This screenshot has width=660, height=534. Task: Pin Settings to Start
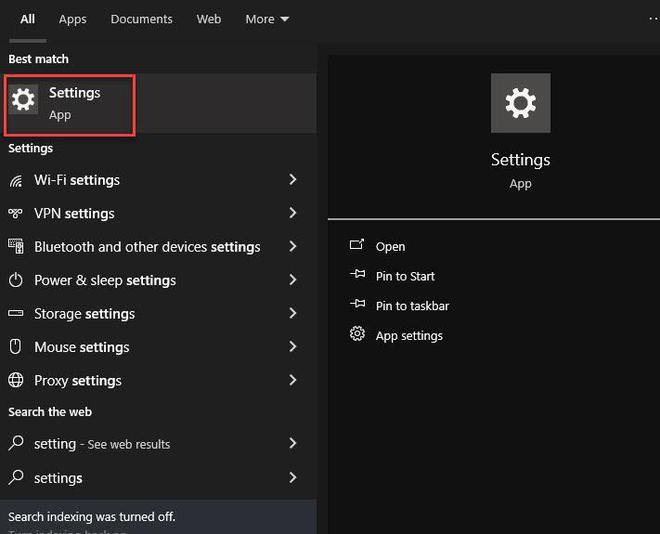click(405, 276)
